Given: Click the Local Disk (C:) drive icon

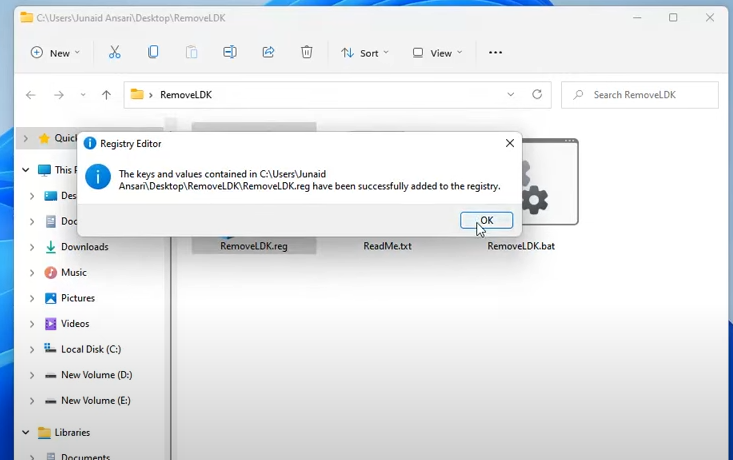Looking at the screenshot, I should (x=50, y=348).
